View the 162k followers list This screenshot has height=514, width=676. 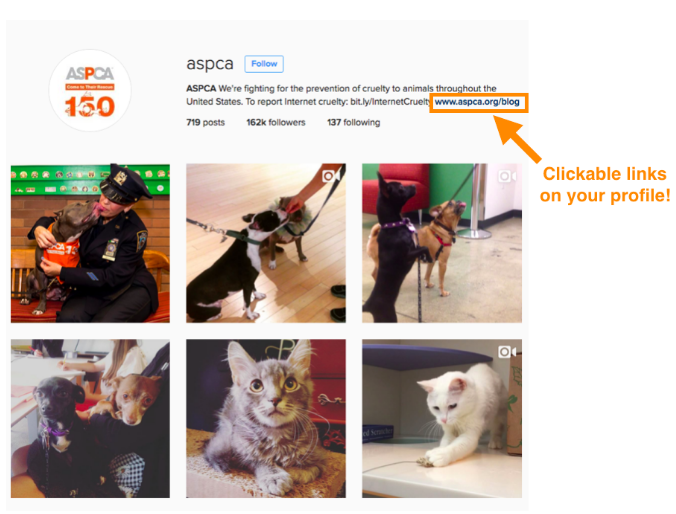pyautogui.click(x=276, y=122)
